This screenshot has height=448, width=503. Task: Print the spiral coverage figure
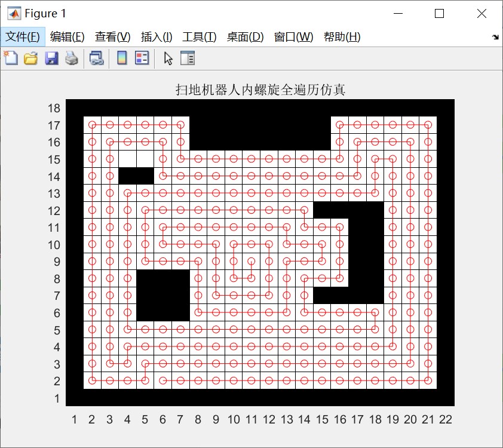(72, 58)
